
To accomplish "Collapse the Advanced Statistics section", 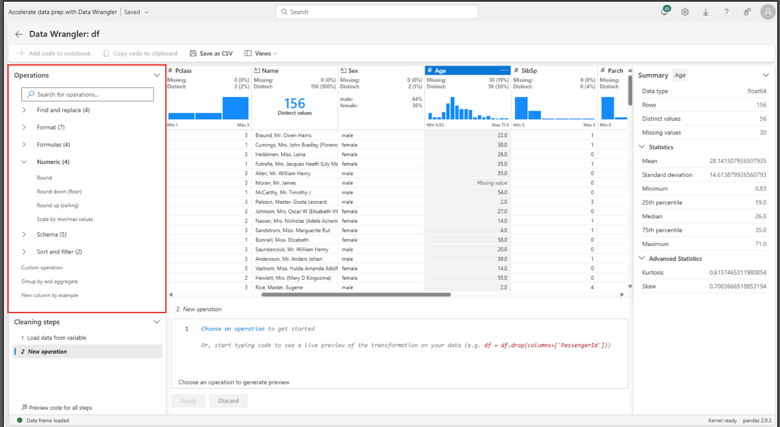I will [642, 259].
